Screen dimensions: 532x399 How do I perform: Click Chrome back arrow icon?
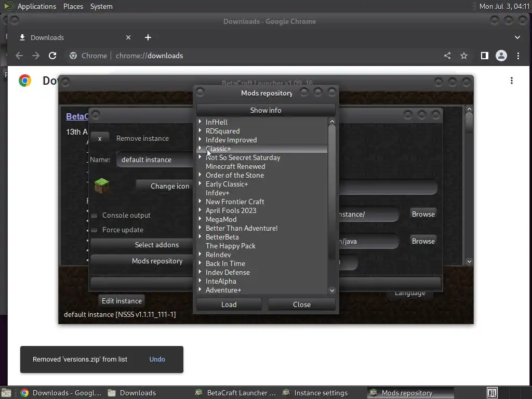point(19,56)
